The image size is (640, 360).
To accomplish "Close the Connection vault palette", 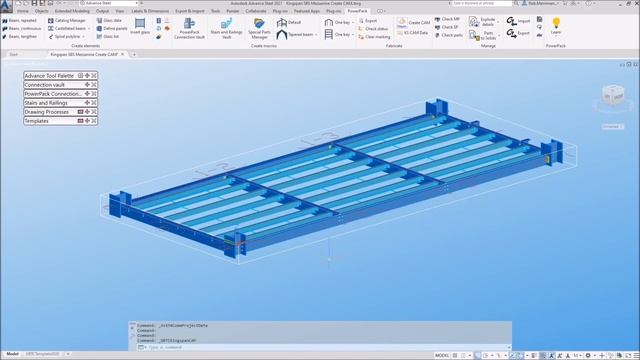I will click(x=94, y=84).
